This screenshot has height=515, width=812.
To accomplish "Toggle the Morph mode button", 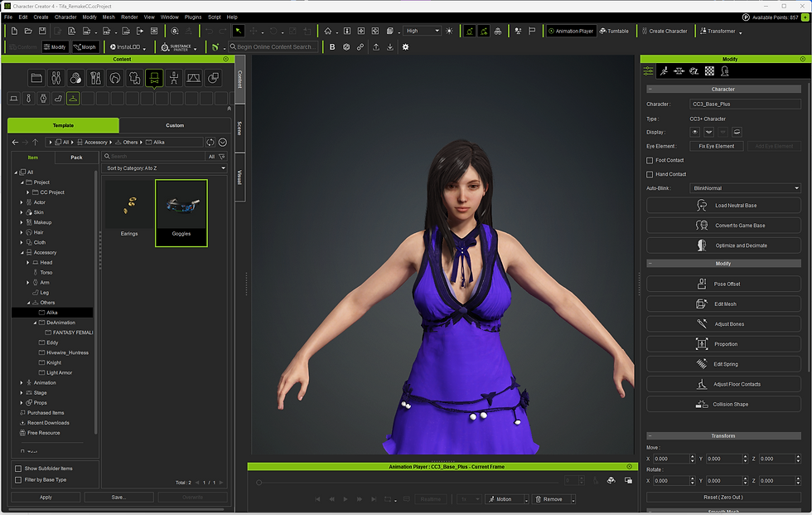I will coord(85,47).
